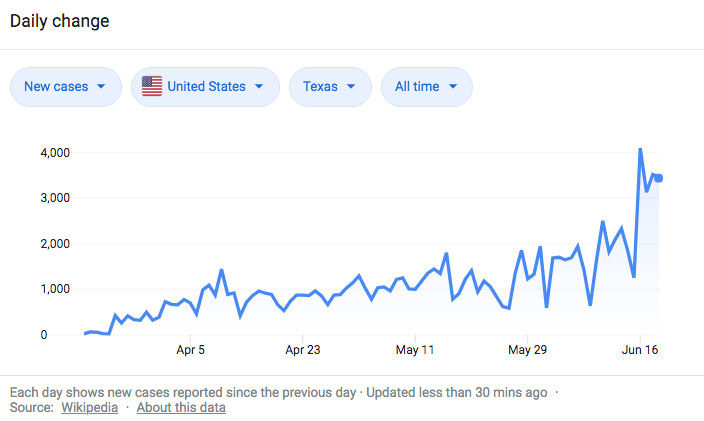Click the 2,000 y-axis label
The width and height of the screenshot is (704, 421).
click(54, 244)
